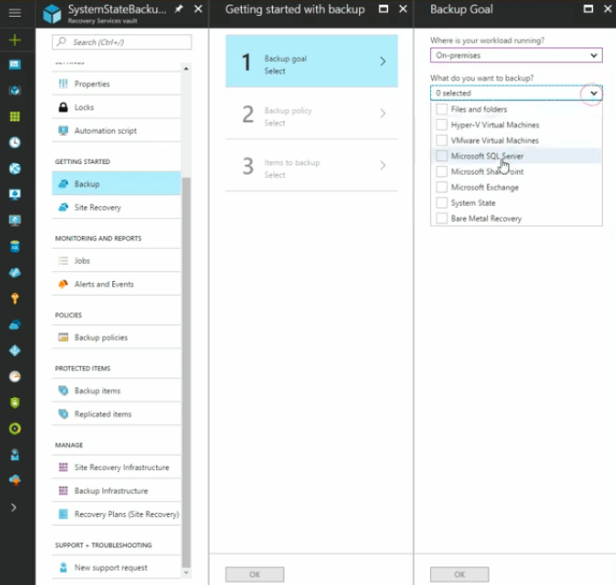Close the SystemStateBackup vault blade

pyautogui.click(x=198, y=9)
